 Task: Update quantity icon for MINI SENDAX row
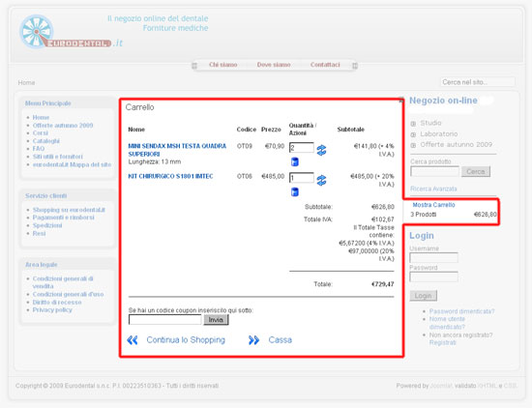(321, 150)
